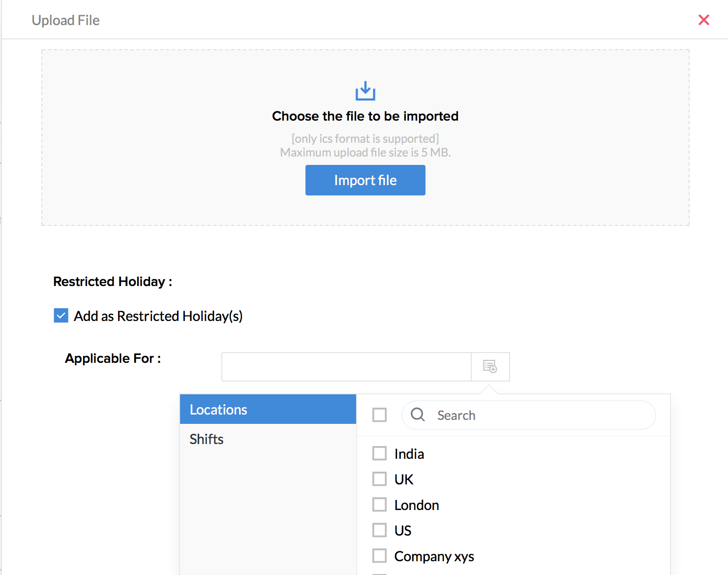Check the Company xys checkbox
Screen dimensions: 728x575
click(x=379, y=556)
